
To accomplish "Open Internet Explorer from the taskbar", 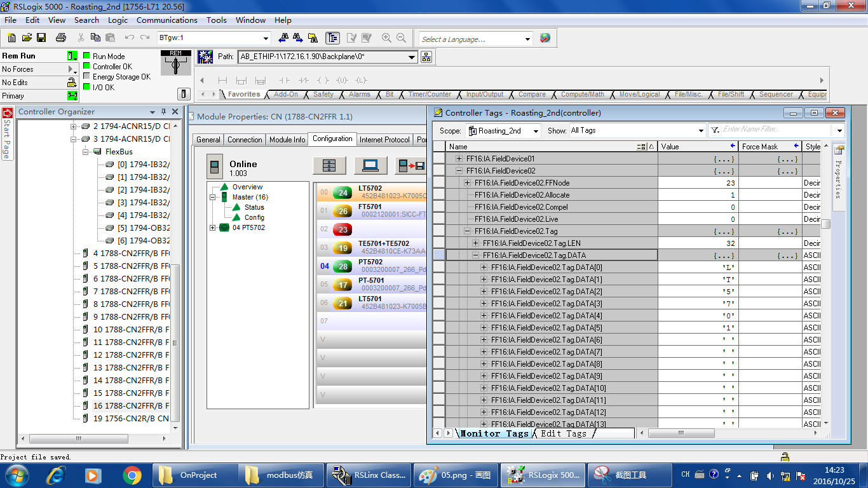I will [x=56, y=475].
